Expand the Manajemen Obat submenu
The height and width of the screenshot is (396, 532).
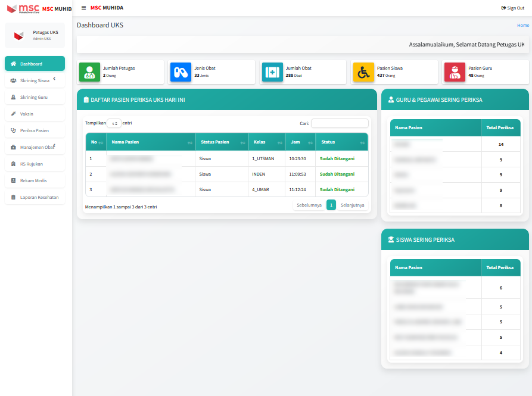pos(35,147)
